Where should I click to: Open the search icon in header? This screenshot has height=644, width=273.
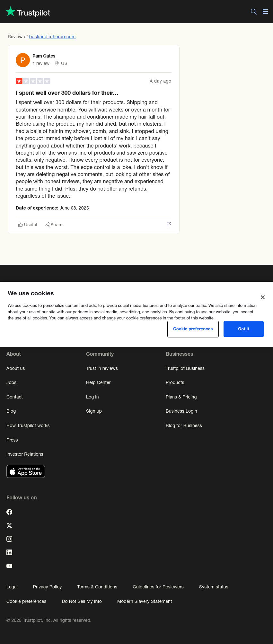point(254,12)
